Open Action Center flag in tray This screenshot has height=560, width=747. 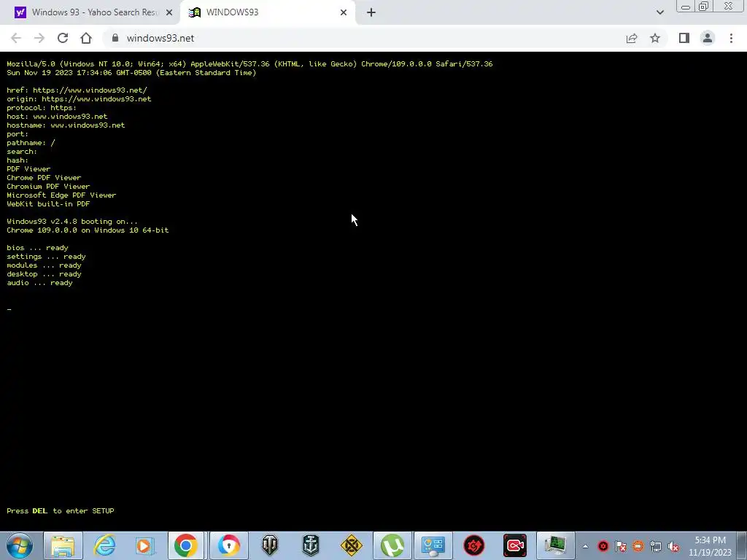tap(621, 546)
